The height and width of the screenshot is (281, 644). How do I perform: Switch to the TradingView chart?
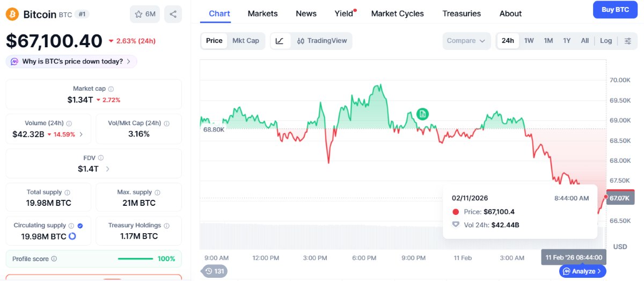click(x=322, y=41)
